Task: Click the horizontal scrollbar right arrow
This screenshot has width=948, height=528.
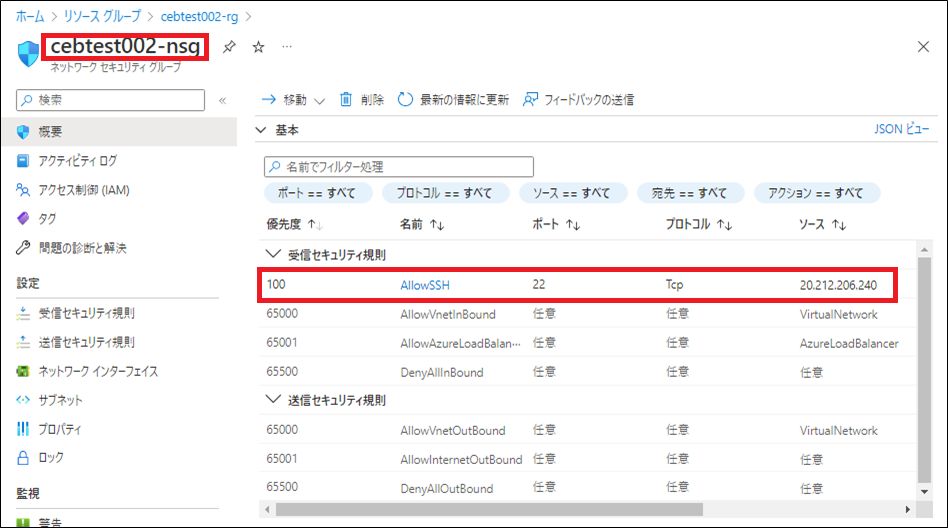Action: click(x=907, y=510)
